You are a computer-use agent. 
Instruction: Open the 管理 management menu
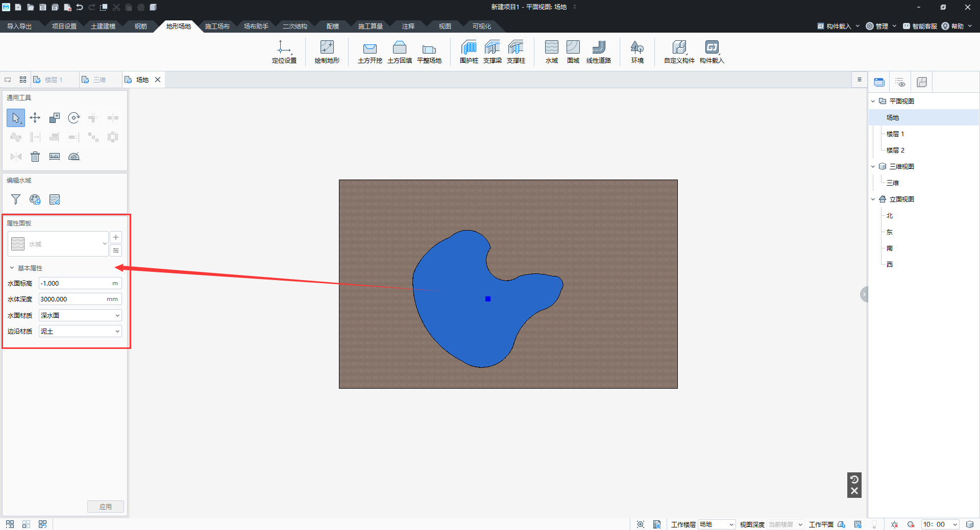[x=881, y=26]
